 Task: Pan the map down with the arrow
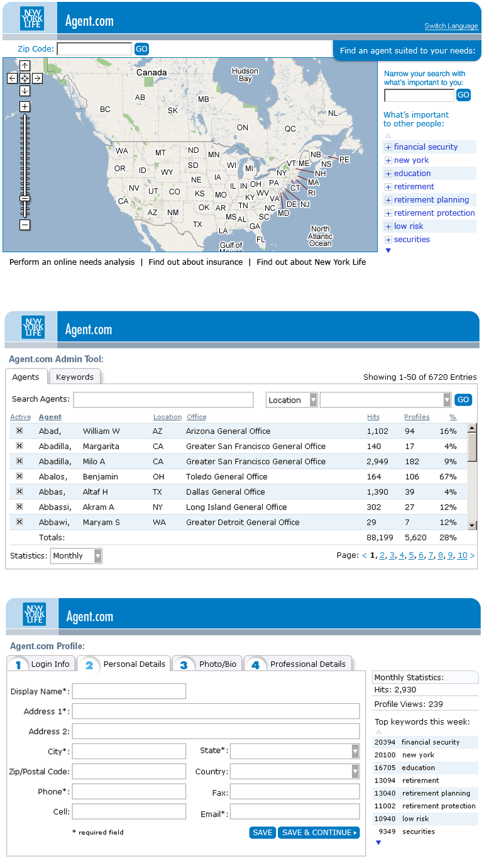pyautogui.click(x=25, y=91)
